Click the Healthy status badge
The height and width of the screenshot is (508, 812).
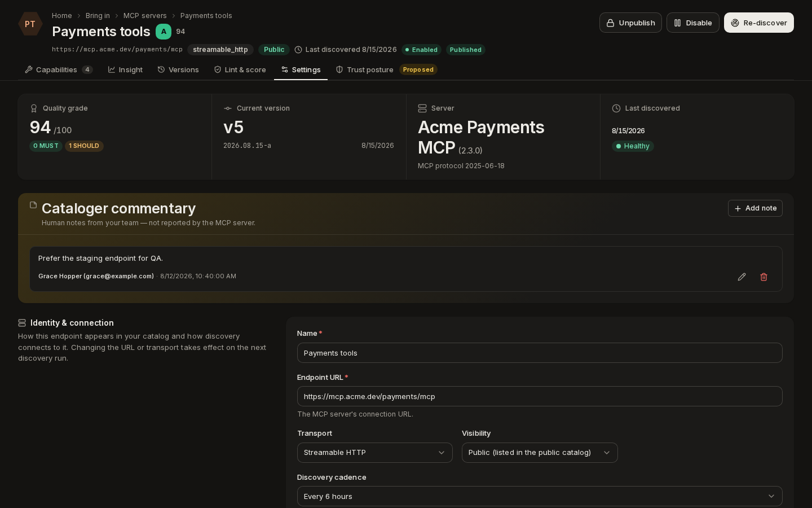point(633,146)
